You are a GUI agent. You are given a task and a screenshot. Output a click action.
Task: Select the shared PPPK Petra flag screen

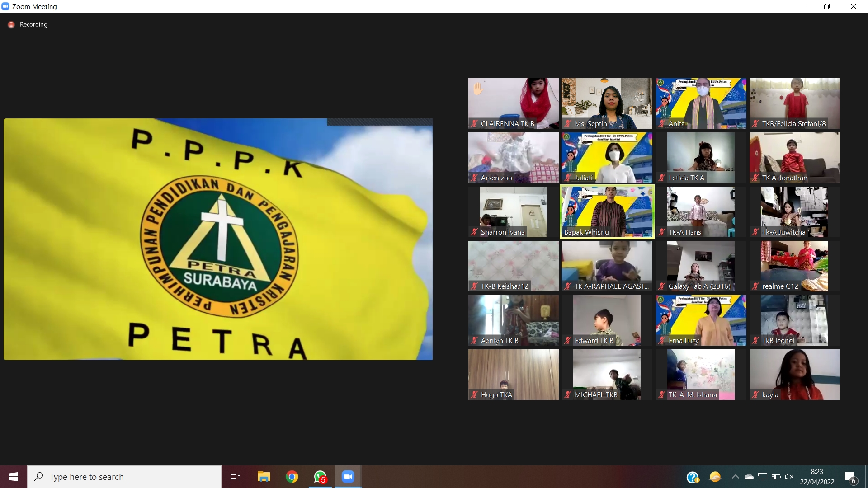[218, 239]
